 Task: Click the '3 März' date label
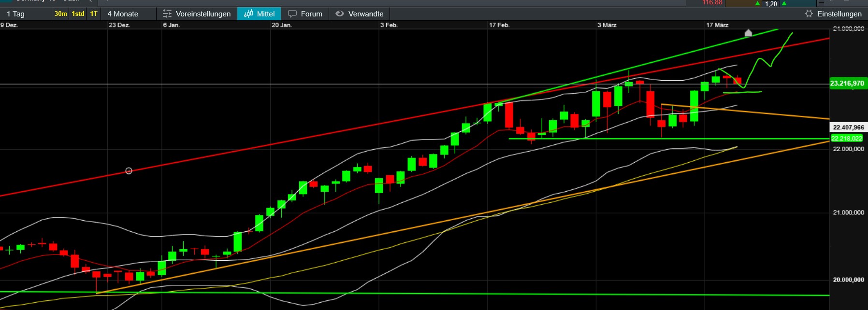point(607,25)
